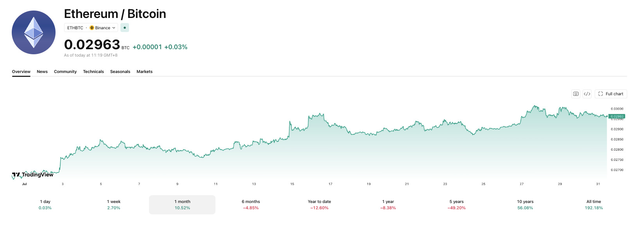Select the 1 day range

pyautogui.click(x=45, y=205)
